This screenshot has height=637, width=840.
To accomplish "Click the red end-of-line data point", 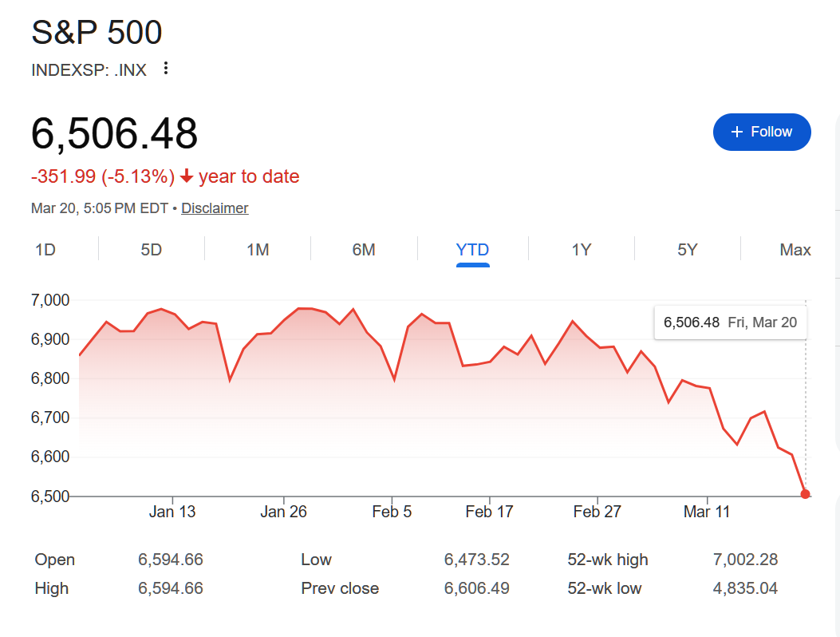I will point(805,494).
